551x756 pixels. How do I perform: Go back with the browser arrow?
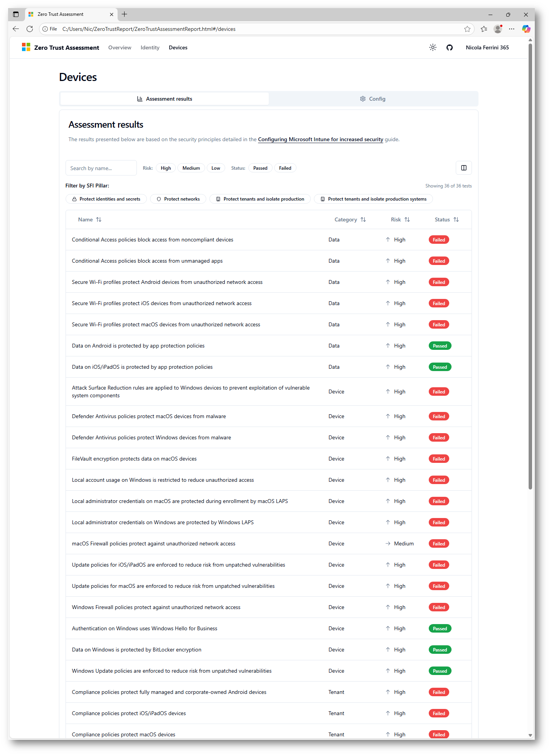click(x=16, y=29)
